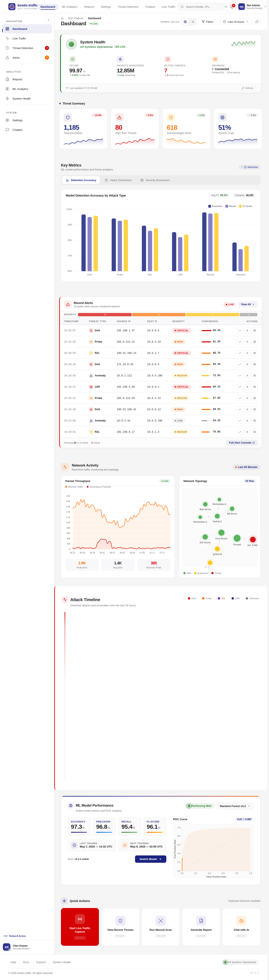The height and width of the screenshot is (980, 269).
Task: Open the Full Alert Console
Action: (242, 443)
